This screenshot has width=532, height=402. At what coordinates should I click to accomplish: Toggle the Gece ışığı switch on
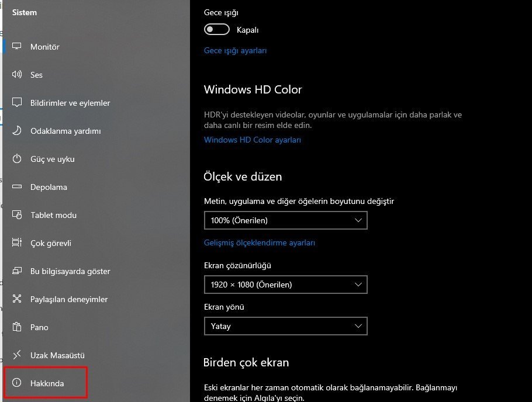click(216, 30)
